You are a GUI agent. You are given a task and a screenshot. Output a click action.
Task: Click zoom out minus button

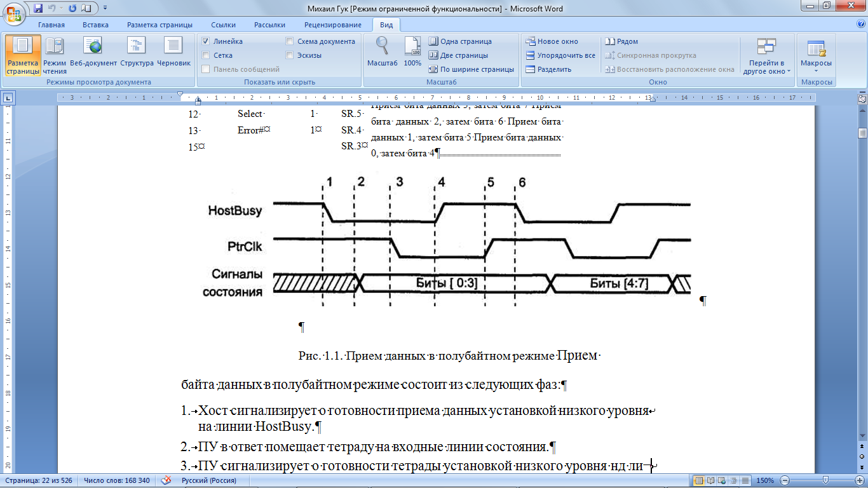click(785, 480)
